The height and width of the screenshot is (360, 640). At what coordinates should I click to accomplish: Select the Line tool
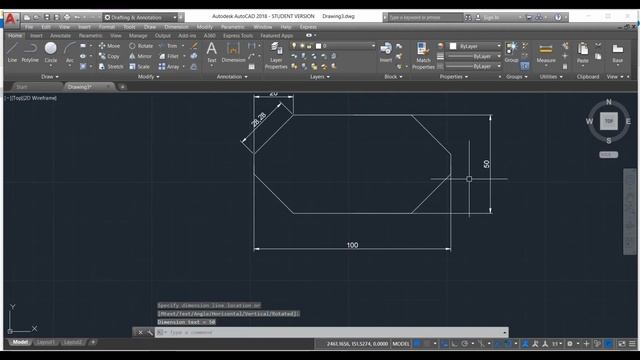12,52
